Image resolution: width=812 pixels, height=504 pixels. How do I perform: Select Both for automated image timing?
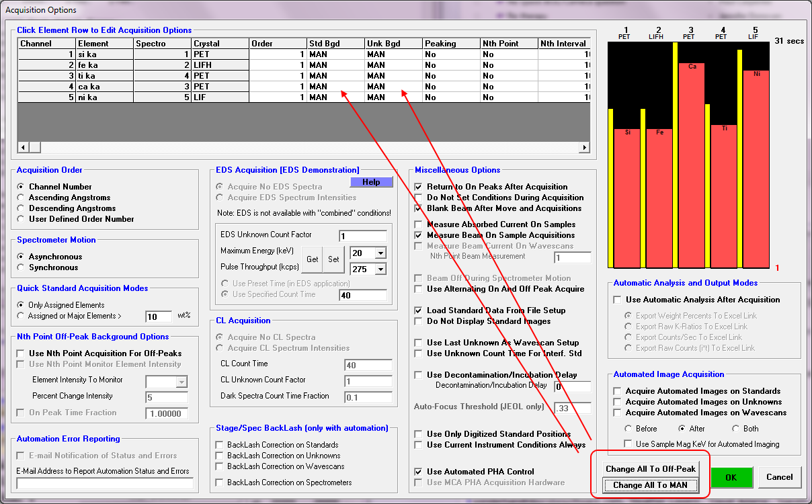tap(737, 429)
